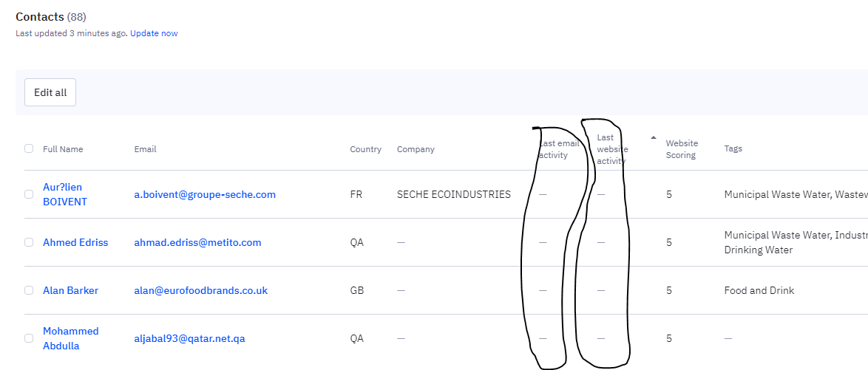Open Mohammed Abdulla contact name link
Screen dimensions: 868x370
(x=71, y=338)
